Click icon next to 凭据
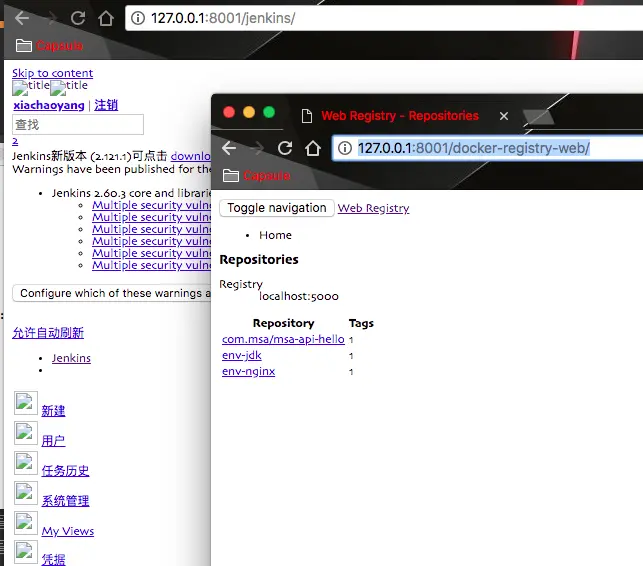The image size is (643, 566). [x=26, y=552]
